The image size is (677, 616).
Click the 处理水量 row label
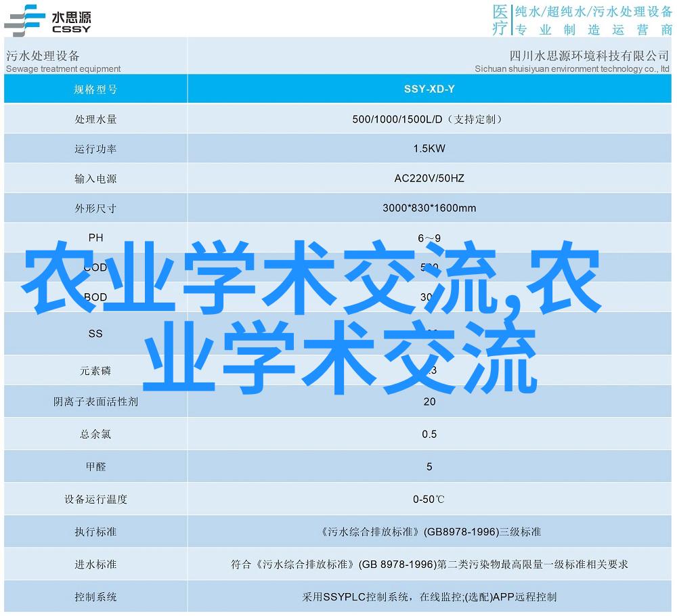[x=95, y=118]
